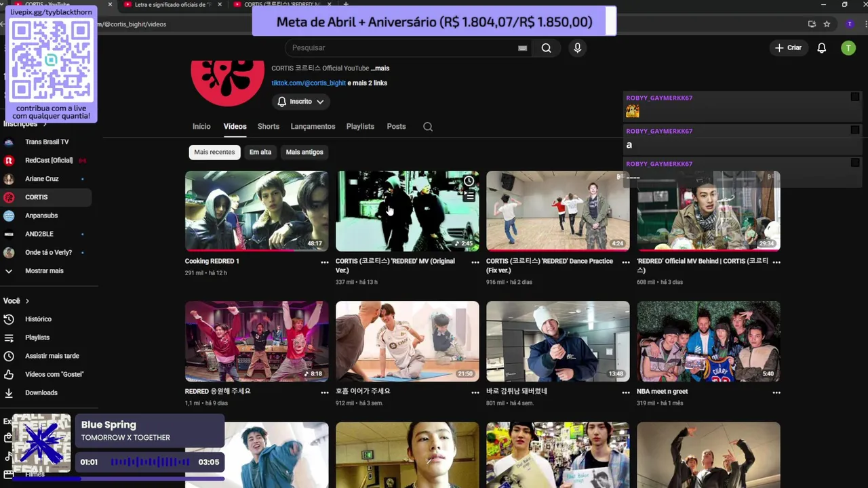Switch to the Shorts channel tab
Viewport: 868px width, 488px height.
[269, 127]
